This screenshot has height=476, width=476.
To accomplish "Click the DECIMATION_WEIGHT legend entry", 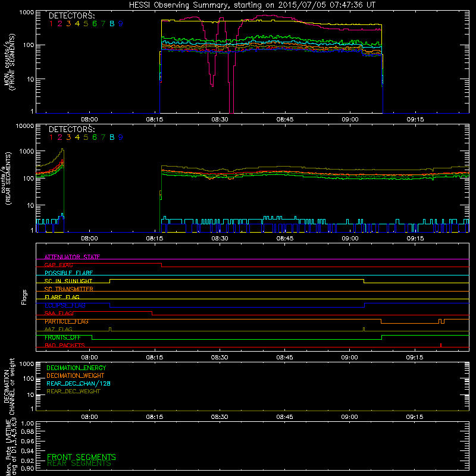I will pos(76,376).
